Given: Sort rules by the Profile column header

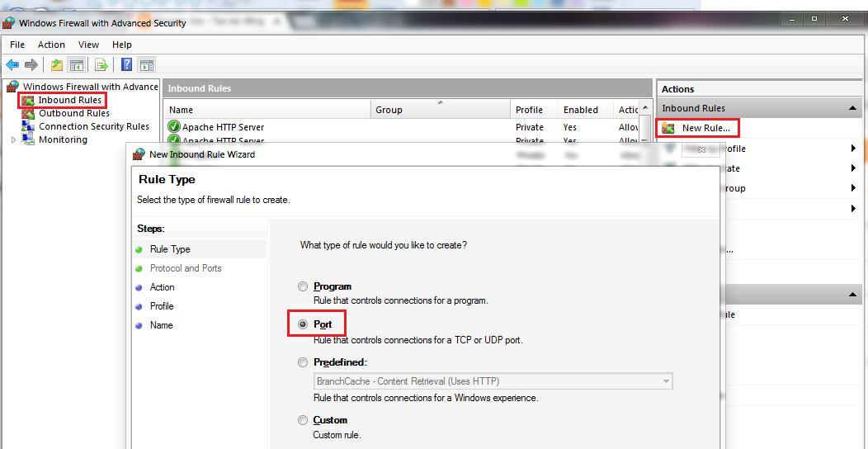Looking at the screenshot, I should coord(534,110).
